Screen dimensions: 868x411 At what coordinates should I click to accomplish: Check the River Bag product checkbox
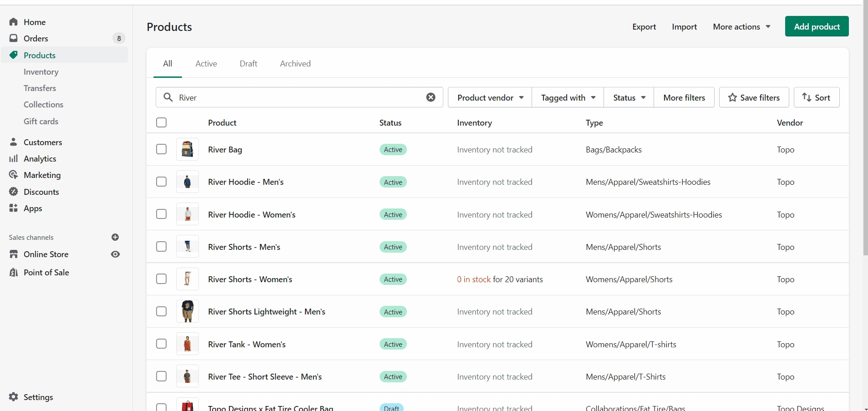(161, 149)
